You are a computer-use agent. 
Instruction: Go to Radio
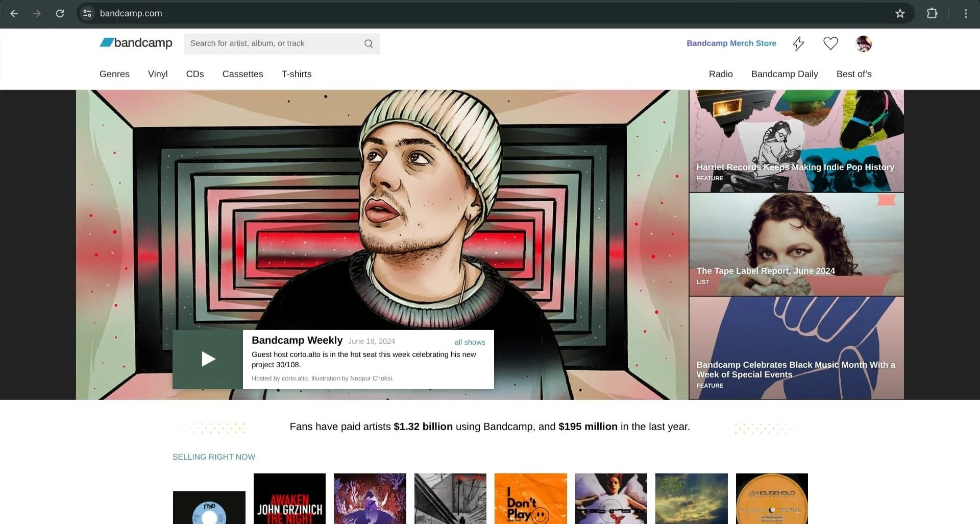(x=721, y=74)
